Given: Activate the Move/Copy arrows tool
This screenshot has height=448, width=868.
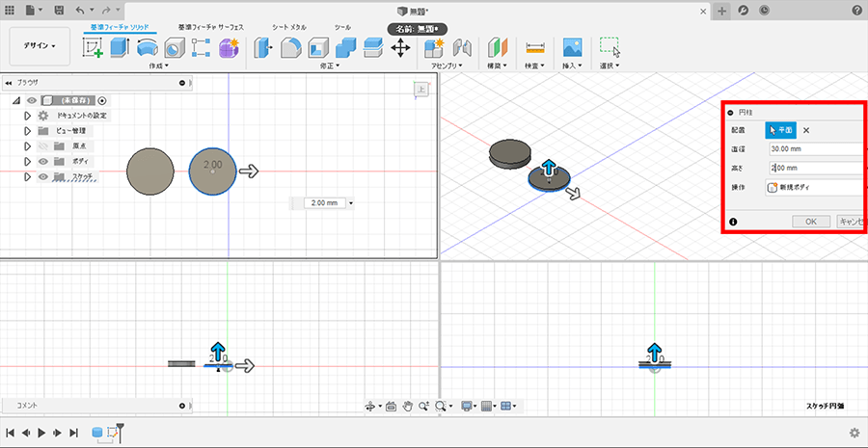Looking at the screenshot, I should coord(400,47).
